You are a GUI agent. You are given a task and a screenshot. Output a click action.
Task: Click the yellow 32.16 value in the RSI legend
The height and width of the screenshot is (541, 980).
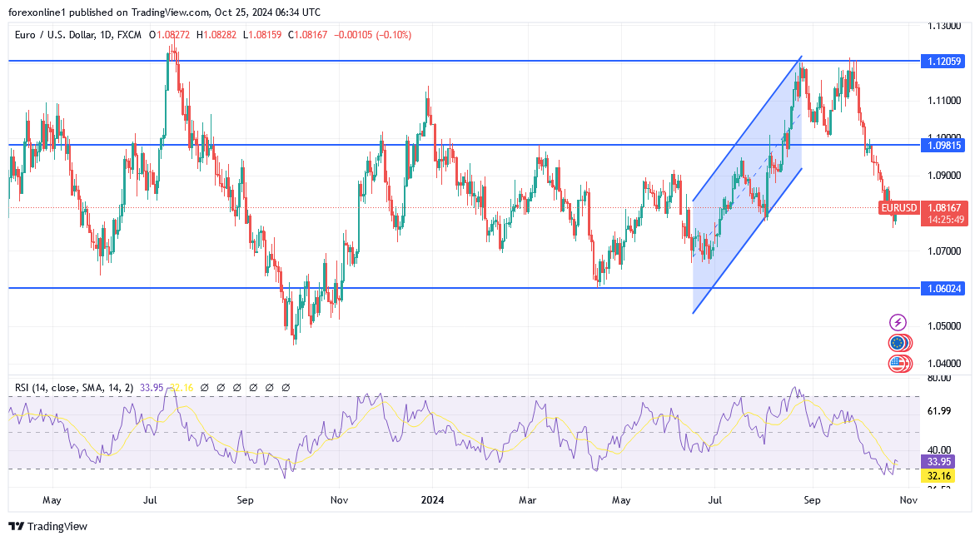pos(180,388)
